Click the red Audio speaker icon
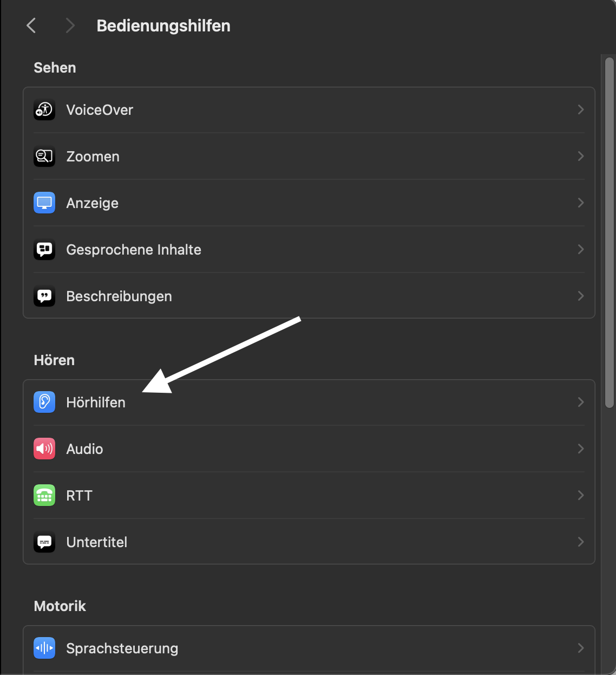 tap(44, 449)
